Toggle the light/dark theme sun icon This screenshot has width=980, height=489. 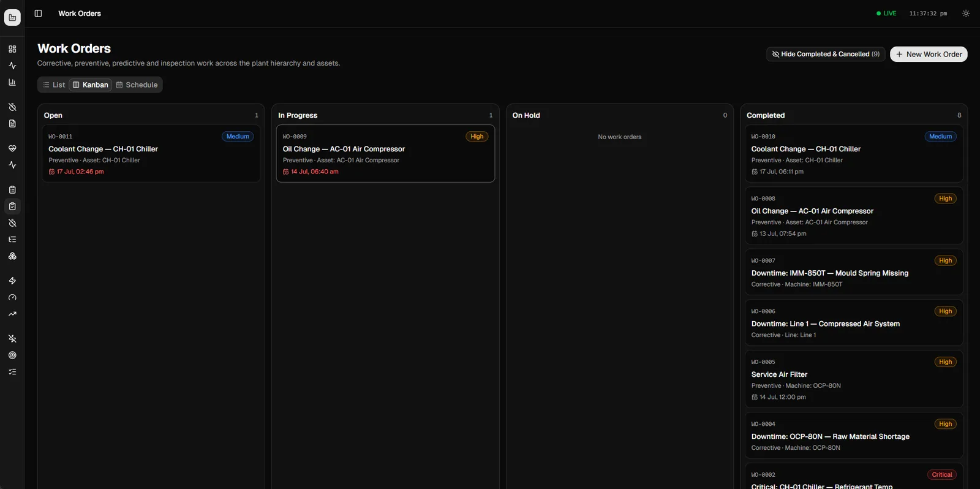(966, 13)
